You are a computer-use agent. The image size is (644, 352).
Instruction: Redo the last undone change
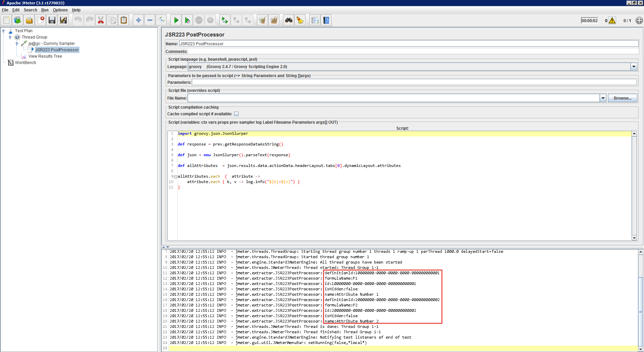tap(89, 20)
